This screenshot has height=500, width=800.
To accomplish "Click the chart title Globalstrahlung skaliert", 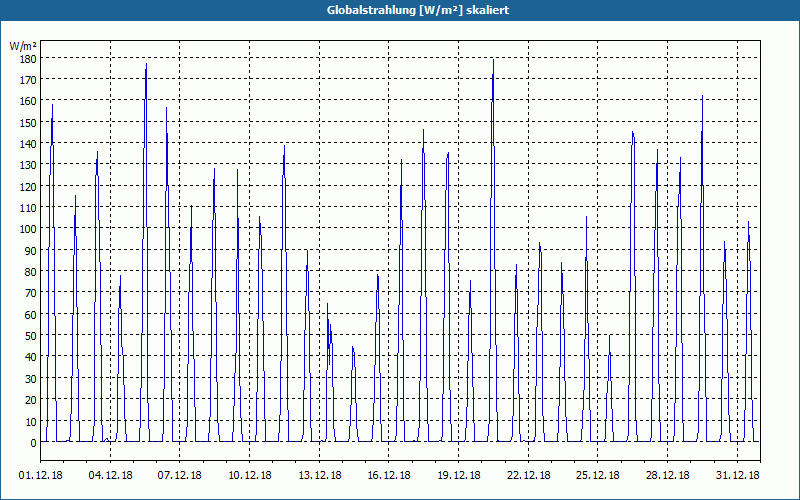I will pos(418,10).
